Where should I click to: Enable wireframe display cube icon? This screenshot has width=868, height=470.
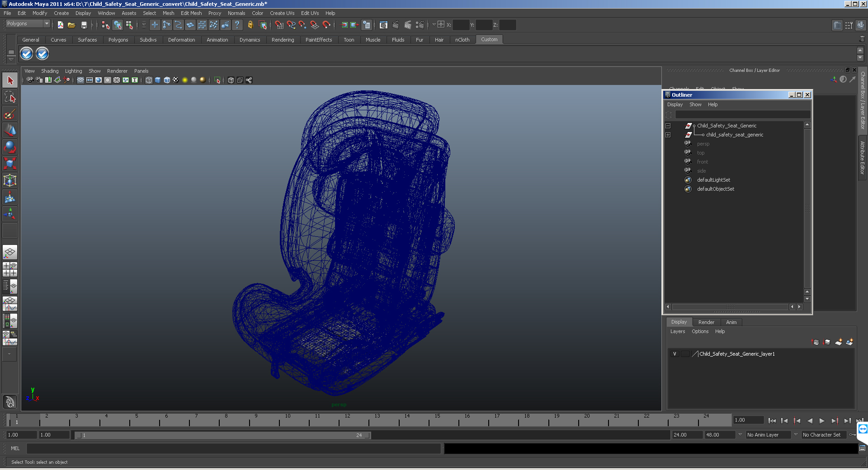(x=149, y=80)
